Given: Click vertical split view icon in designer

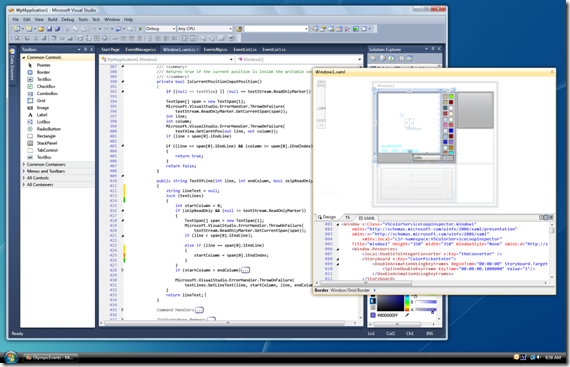Looking at the screenshot, I should pos(541,217).
